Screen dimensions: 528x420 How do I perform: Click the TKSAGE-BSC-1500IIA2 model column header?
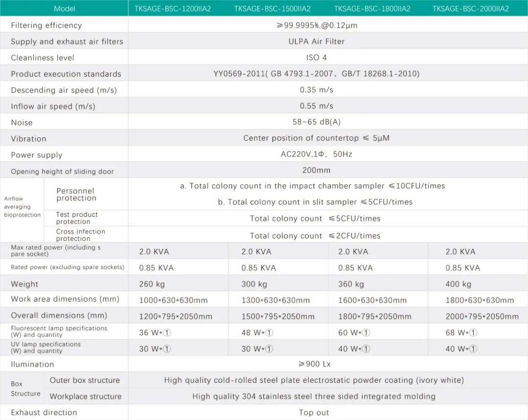272,9
